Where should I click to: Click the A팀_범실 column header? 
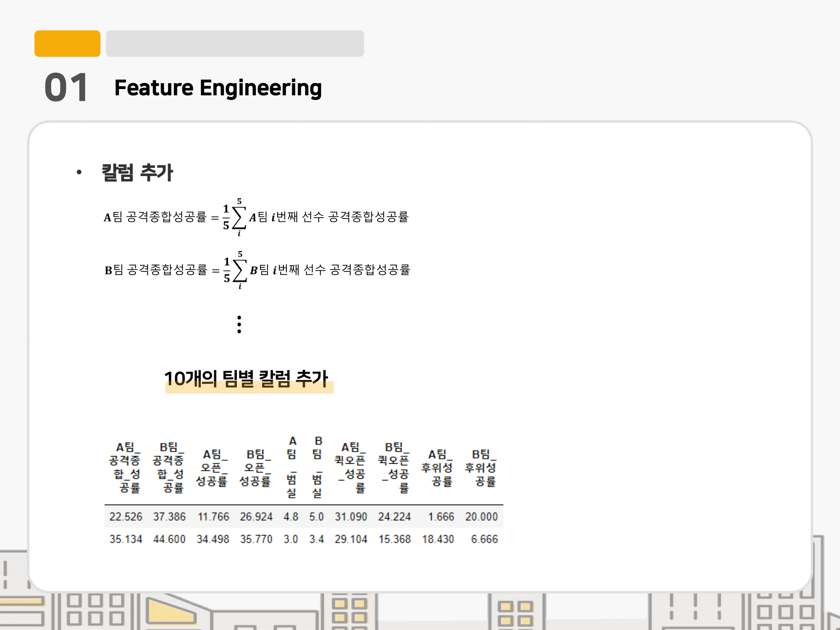(292, 467)
